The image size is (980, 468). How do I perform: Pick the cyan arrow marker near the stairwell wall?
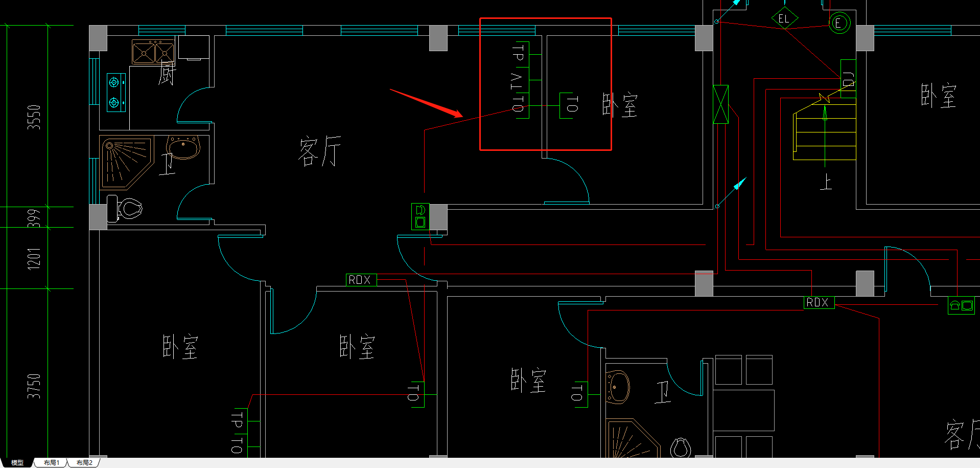[732, 192]
